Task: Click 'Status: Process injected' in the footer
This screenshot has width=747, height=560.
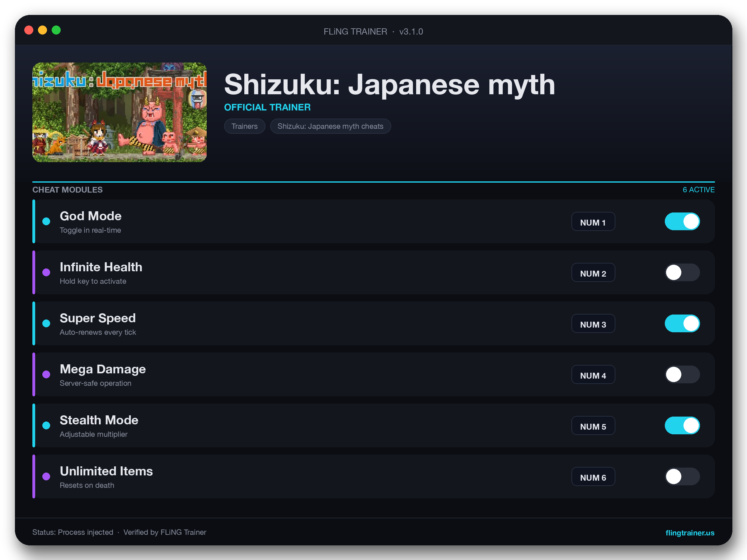Action: point(73,532)
